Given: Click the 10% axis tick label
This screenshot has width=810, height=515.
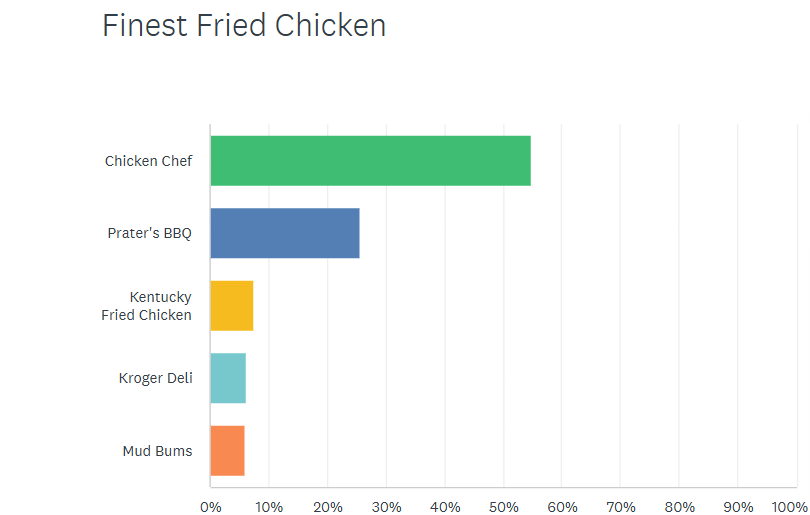Looking at the screenshot, I should (269, 506).
